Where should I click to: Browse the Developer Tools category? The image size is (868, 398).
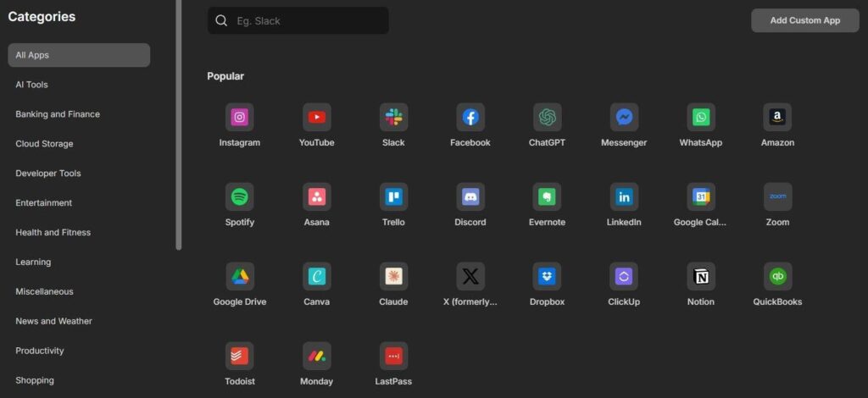(48, 174)
